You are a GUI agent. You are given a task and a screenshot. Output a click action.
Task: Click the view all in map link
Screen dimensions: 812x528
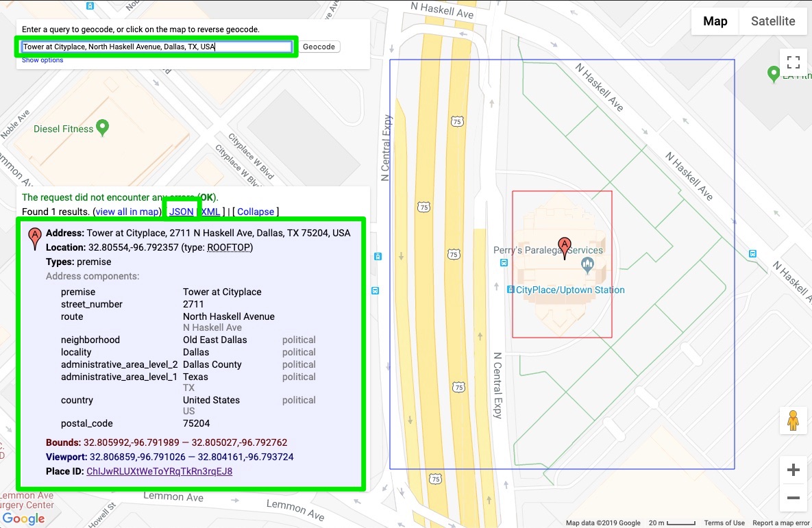127,212
